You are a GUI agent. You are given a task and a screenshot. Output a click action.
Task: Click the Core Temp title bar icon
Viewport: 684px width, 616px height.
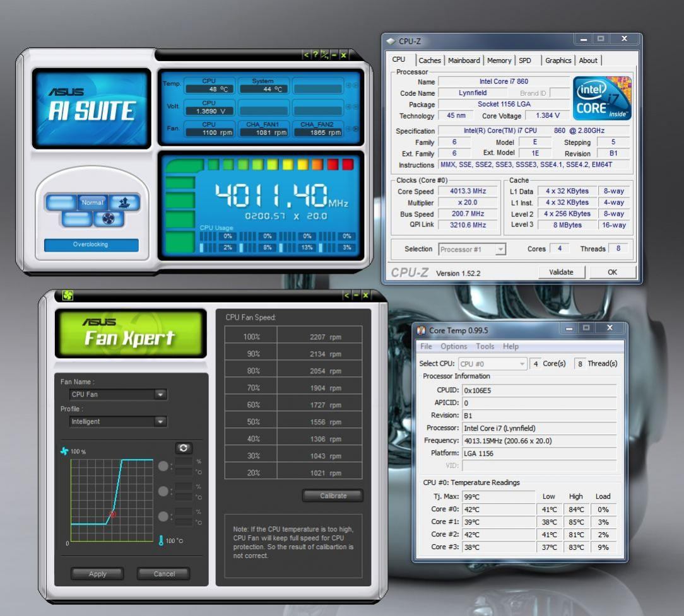click(x=421, y=330)
